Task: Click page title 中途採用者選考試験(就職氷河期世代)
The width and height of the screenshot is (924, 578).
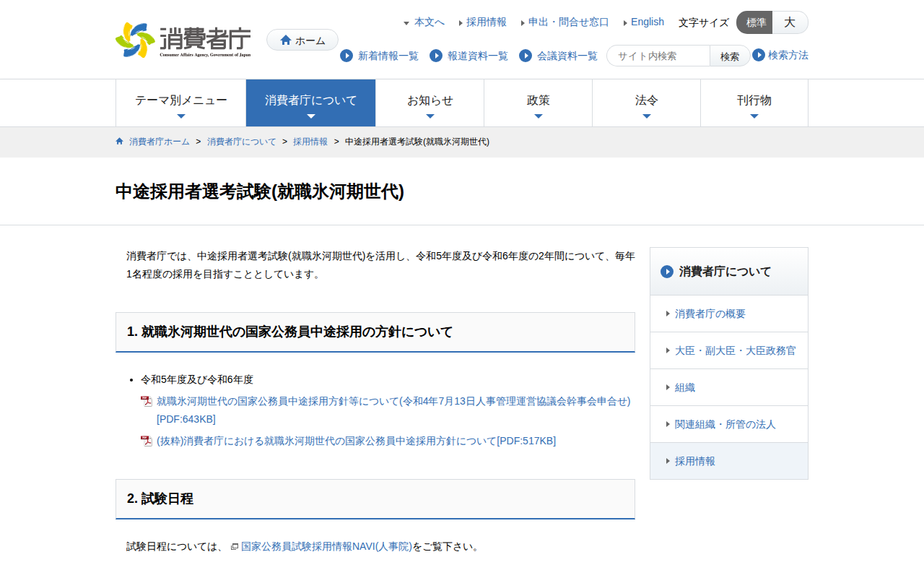Action: [x=260, y=191]
